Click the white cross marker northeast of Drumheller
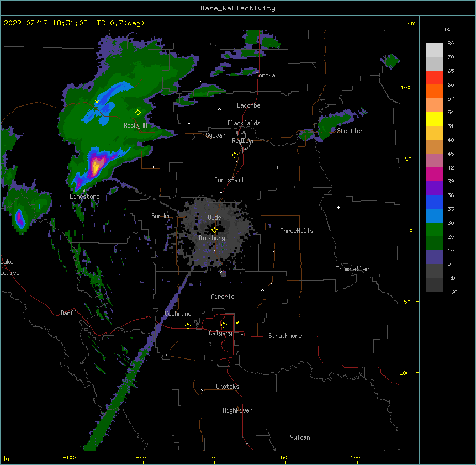This screenshot has height=465, width=476. (x=338, y=207)
